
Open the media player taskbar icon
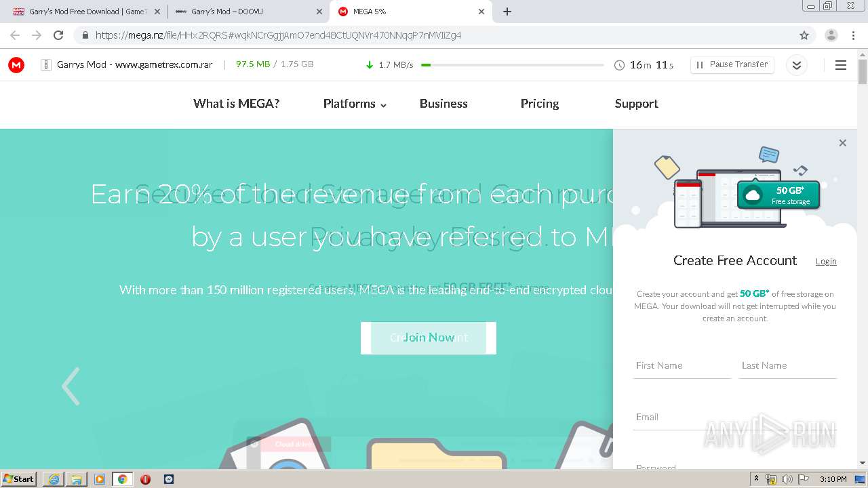pos(100,479)
